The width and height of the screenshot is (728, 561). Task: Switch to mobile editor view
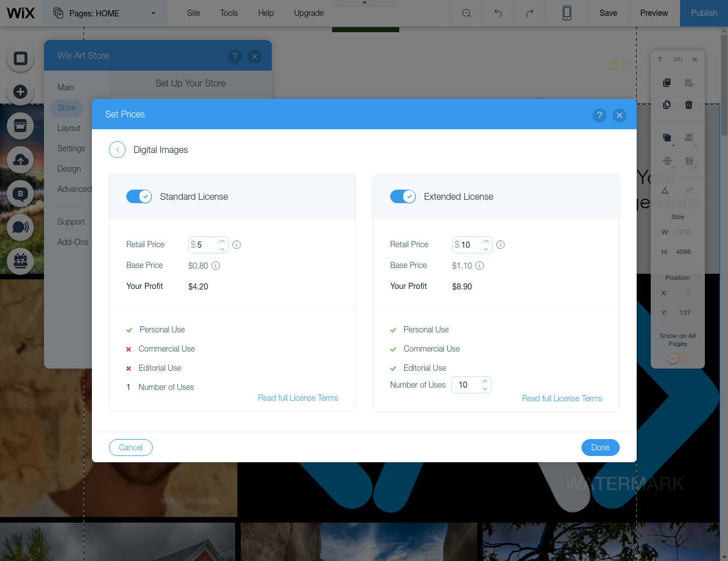pos(567,13)
